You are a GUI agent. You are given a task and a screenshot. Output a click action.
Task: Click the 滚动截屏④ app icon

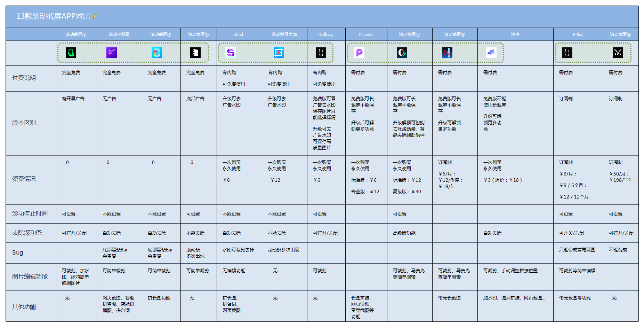(x=402, y=53)
